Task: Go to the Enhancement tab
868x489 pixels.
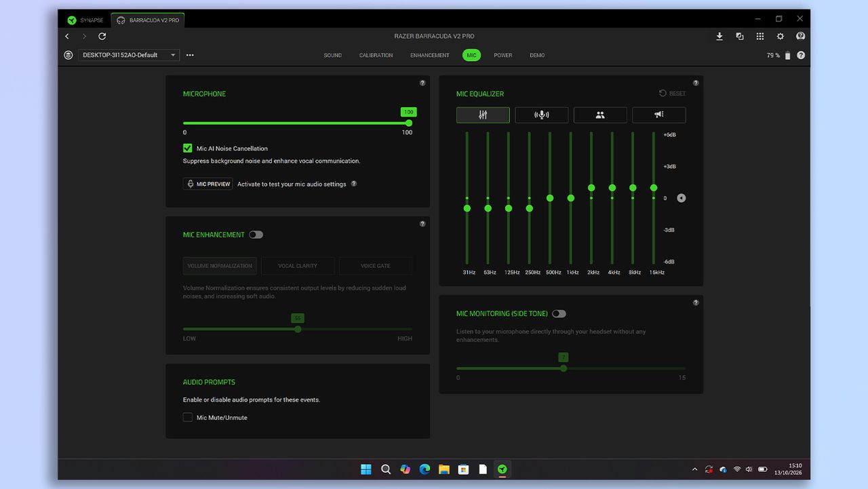Action: click(x=430, y=56)
